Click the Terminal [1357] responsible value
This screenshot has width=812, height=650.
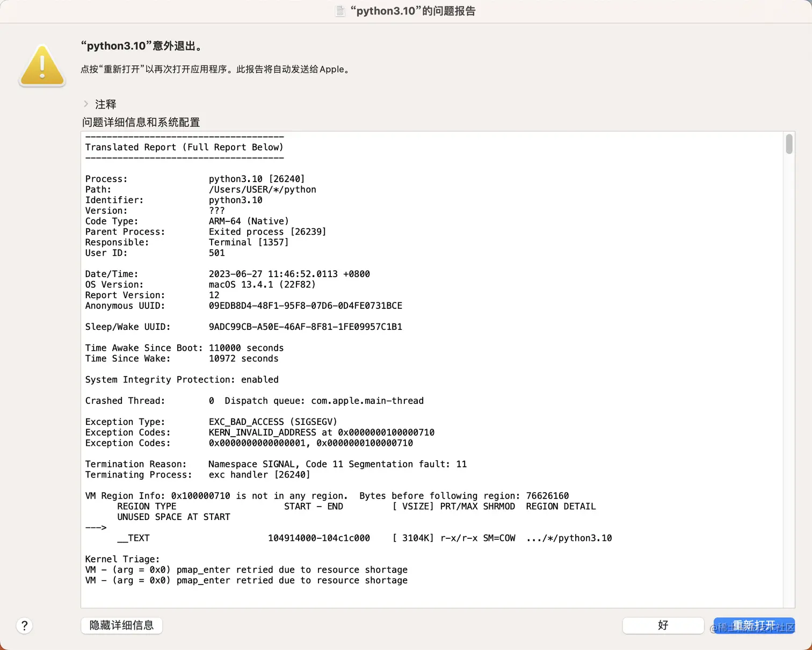(249, 242)
